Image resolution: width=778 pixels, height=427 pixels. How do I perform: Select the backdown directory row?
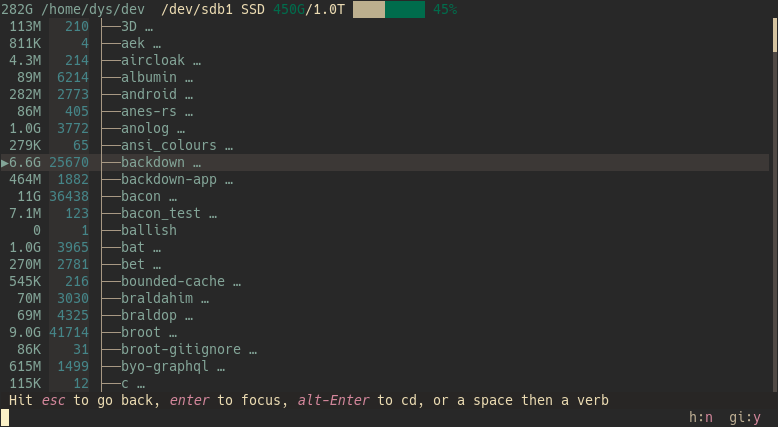385,162
